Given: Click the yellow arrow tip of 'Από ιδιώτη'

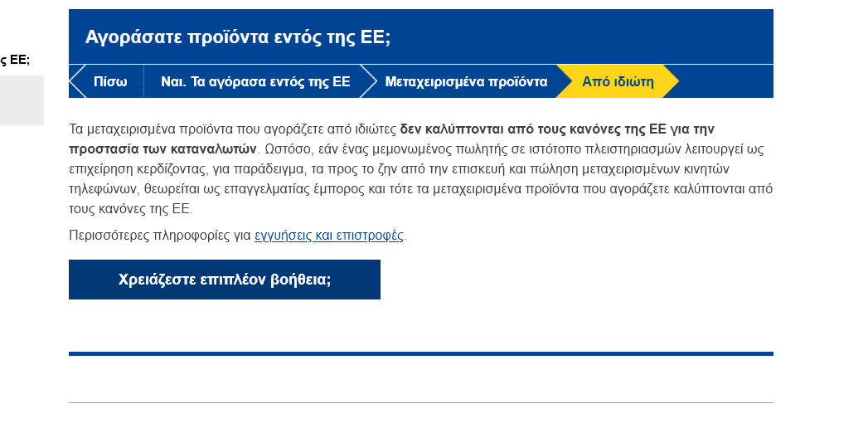Looking at the screenshot, I should tap(671, 82).
